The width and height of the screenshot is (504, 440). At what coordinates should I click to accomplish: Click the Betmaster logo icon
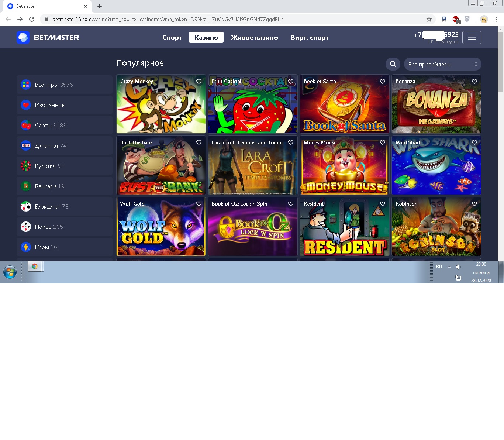click(23, 37)
